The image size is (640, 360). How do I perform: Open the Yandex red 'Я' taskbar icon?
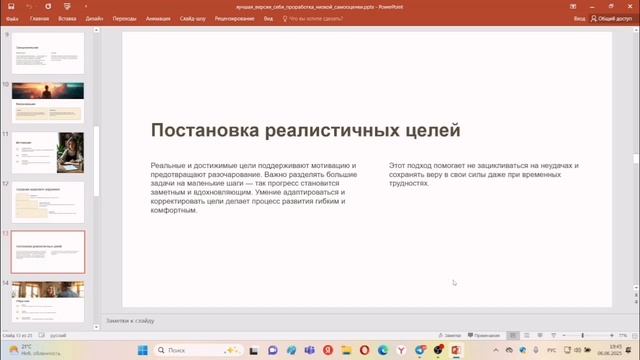[x=328, y=350]
